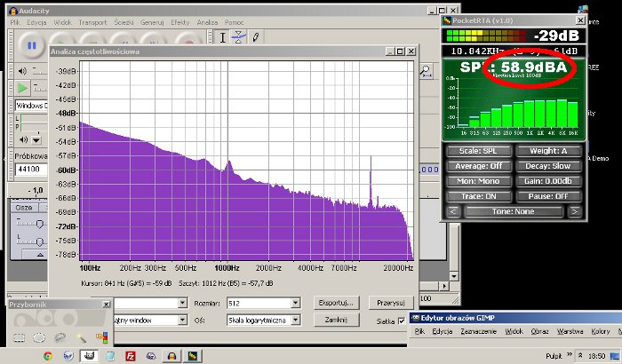Select GIMP rectangle select tool in Przybornik
The height and width of the screenshot is (364, 622).
(19, 338)
